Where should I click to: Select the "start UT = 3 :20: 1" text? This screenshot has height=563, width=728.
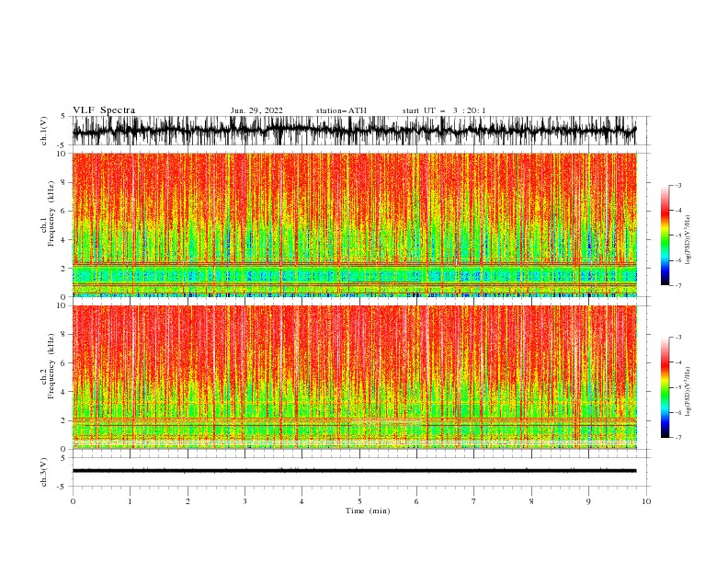pyautogui.click(x=444, y=110)
